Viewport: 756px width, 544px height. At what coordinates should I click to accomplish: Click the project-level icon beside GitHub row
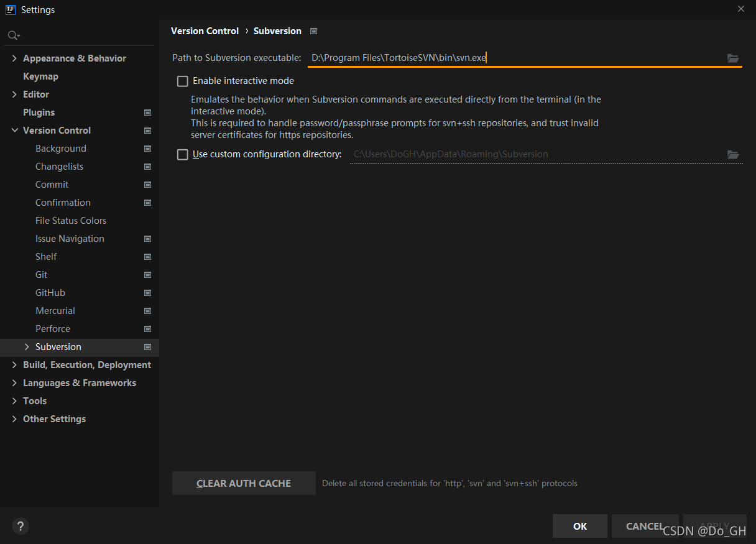[x=148, y=293]
